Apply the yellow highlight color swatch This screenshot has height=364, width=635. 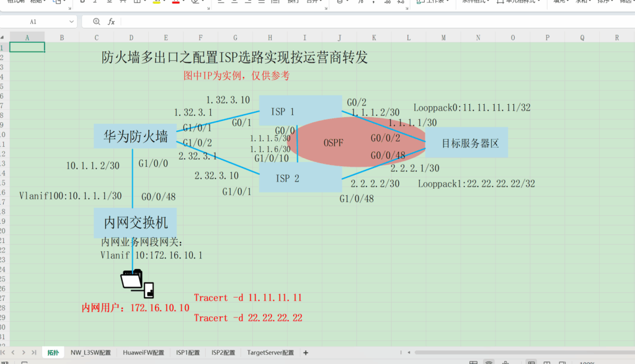(157, 2)
